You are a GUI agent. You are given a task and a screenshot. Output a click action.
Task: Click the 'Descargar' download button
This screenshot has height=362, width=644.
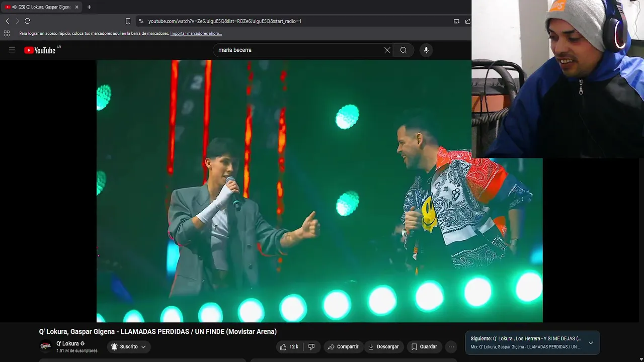(384, 346)
